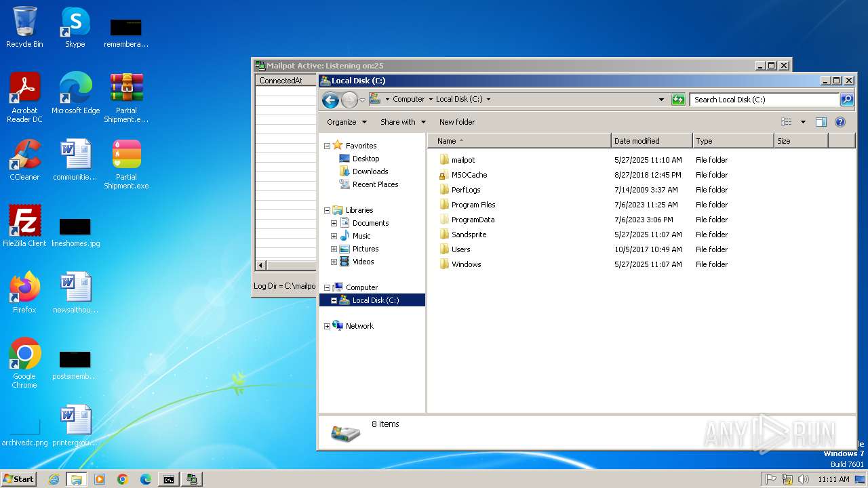Open Recent Places in navigation pane
This screenshot has height=488, width=868.
click(375, 184)
